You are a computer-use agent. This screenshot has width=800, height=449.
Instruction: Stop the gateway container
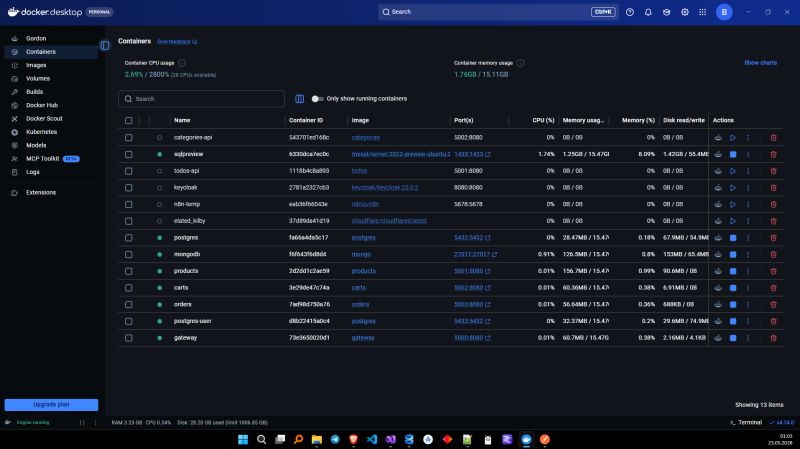[x=733, y=338]
